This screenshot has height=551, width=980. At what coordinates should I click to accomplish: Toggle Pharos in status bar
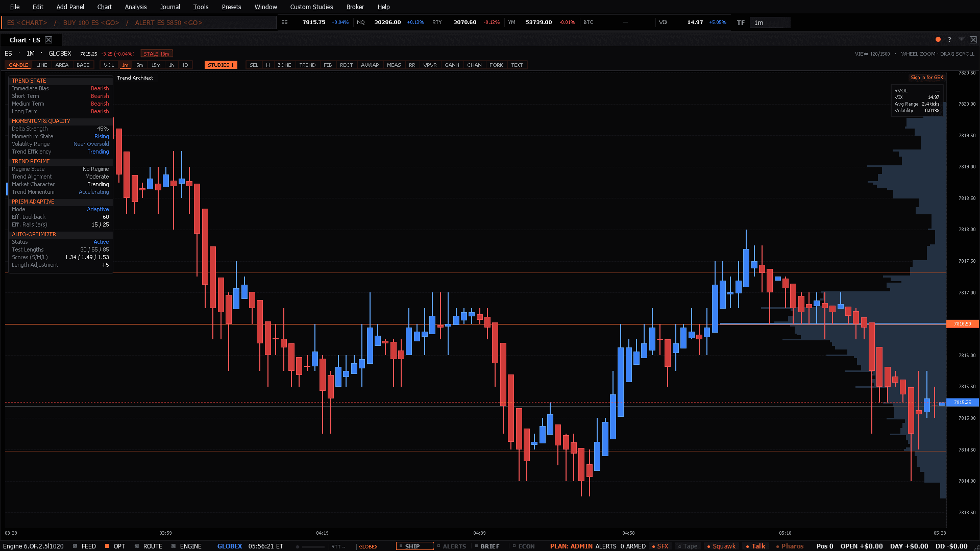click(790, 546)
